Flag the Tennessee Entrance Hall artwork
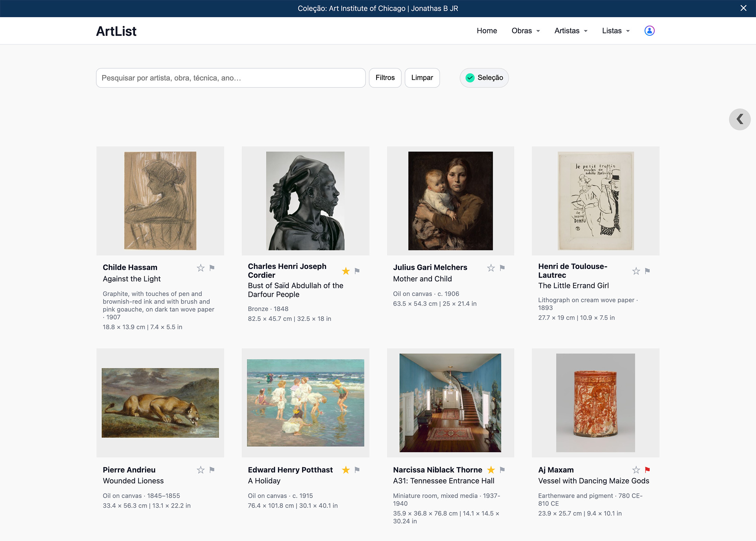This screenshot has width=756, height=541. click(x=502, y=470)
